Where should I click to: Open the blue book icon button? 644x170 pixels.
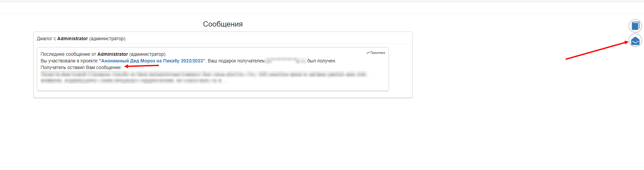click(635, 26)
